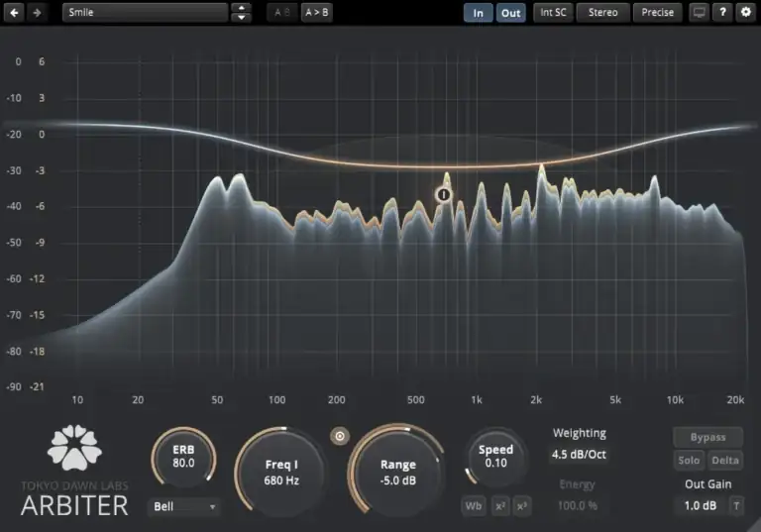Screen dimensions: 761x532
Task: Open the Smile preset name field
Action: 145,12
